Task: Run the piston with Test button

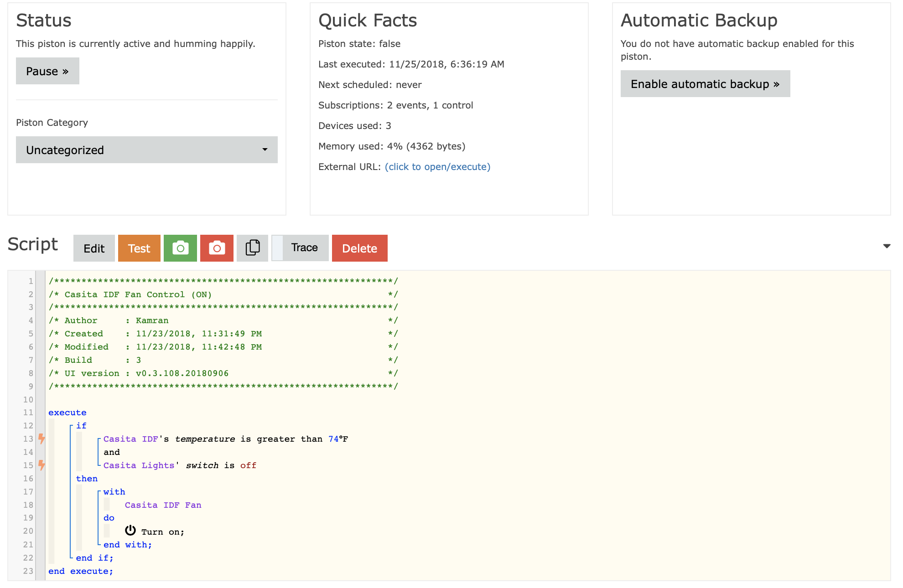Action: click(x=139, y=248)
